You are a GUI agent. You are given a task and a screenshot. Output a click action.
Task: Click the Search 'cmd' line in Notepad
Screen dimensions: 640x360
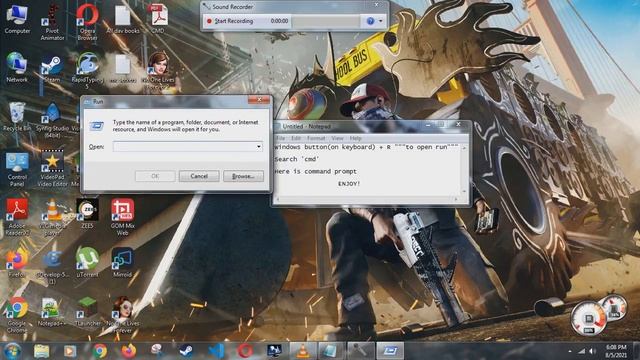[297, 159]
